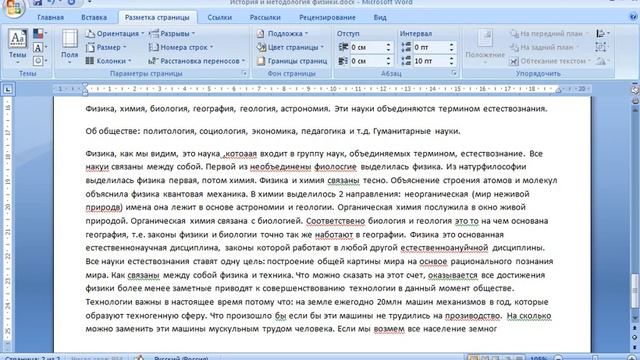Screen dimensions: 640x360
Task: Launch Абзац paragraph dialog launcher
Action: click(x=453, y=73)
